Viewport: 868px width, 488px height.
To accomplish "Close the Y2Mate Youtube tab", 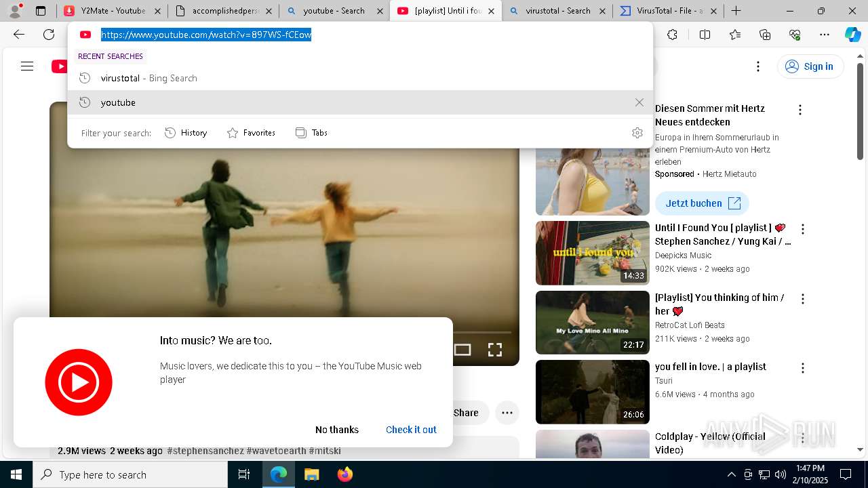I will (157, 11).
